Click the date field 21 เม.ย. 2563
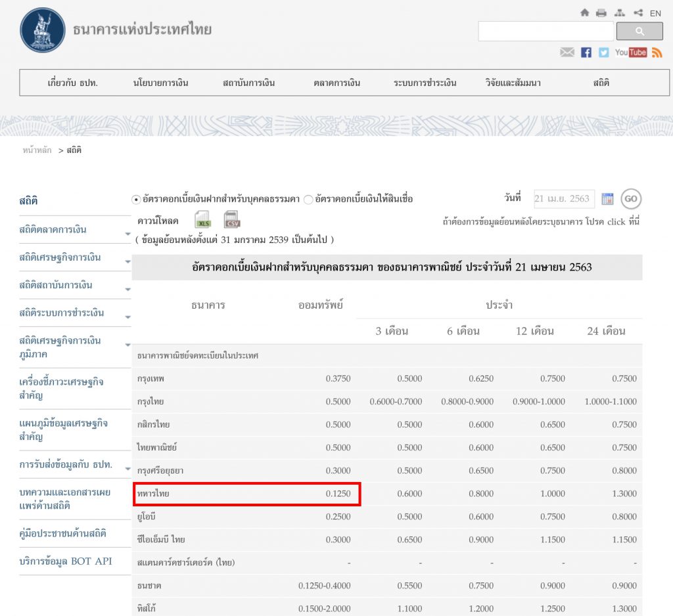 pyautogui.click(x=565, y=198)
